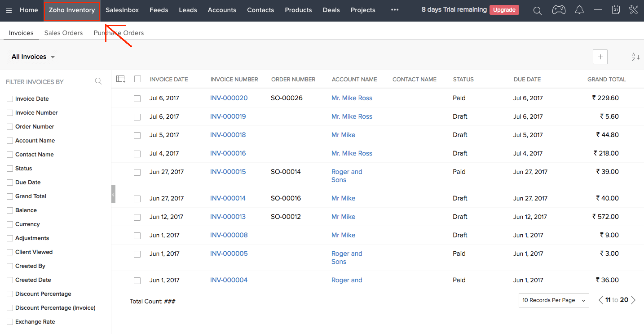Click the 8 days Trial remaining text
Screen dimensions: 644x334
coord(454,9)
